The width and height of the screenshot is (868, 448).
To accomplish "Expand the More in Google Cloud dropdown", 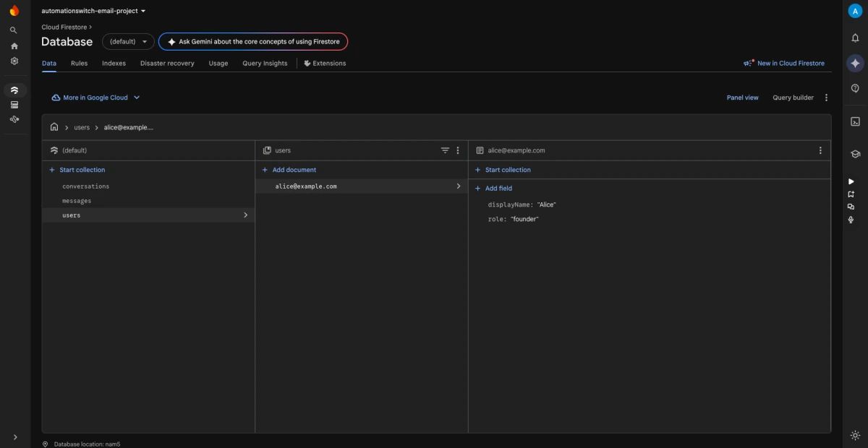I will (96, 98).
